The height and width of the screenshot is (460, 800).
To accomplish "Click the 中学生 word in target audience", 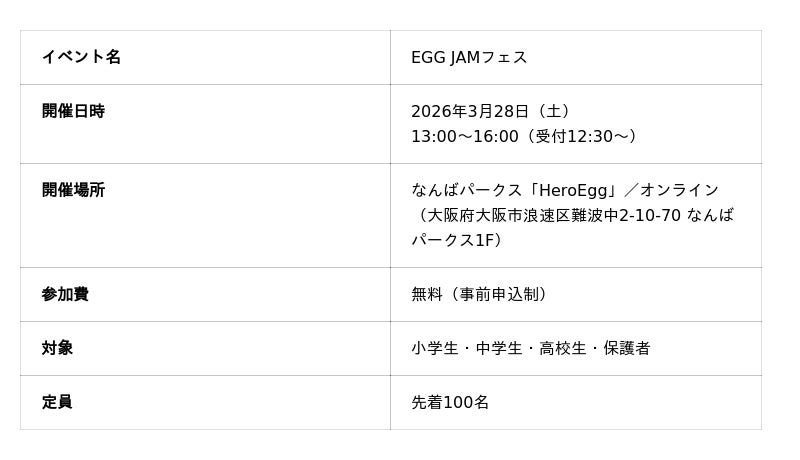I will coord(499,348).
